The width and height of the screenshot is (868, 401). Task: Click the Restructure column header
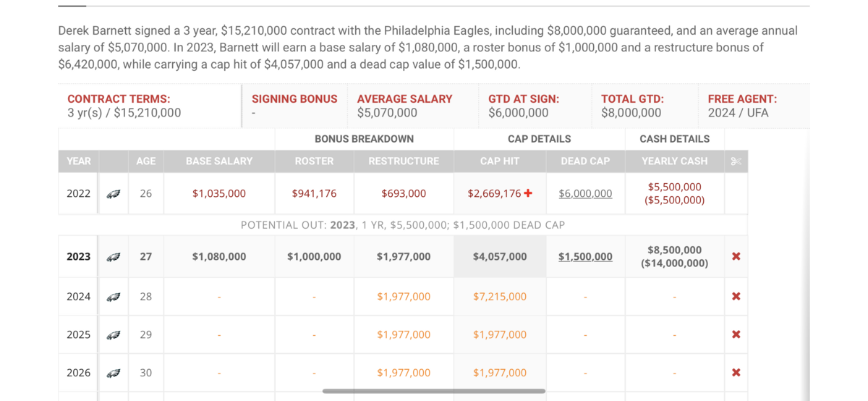tap(404, 161)
